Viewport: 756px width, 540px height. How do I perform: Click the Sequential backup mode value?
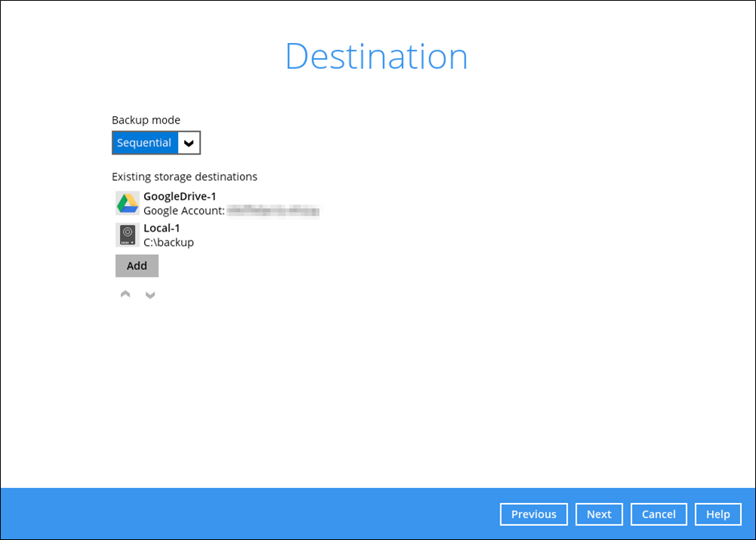[145, 143]
